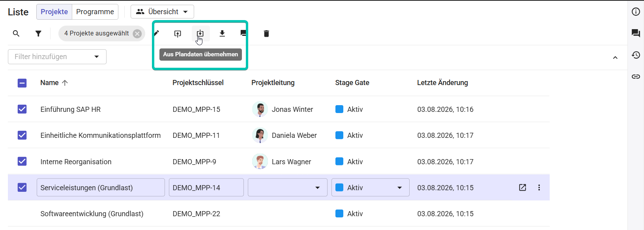Uncheck the Einführung SAP HR checkbox
644x230 pixels.
click(x=22, y=109)
